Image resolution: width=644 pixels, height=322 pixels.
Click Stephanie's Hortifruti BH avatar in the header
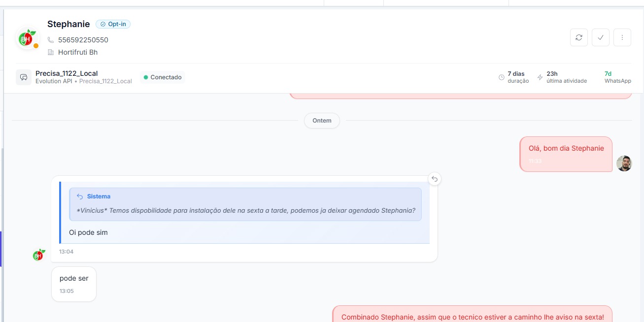27,38
